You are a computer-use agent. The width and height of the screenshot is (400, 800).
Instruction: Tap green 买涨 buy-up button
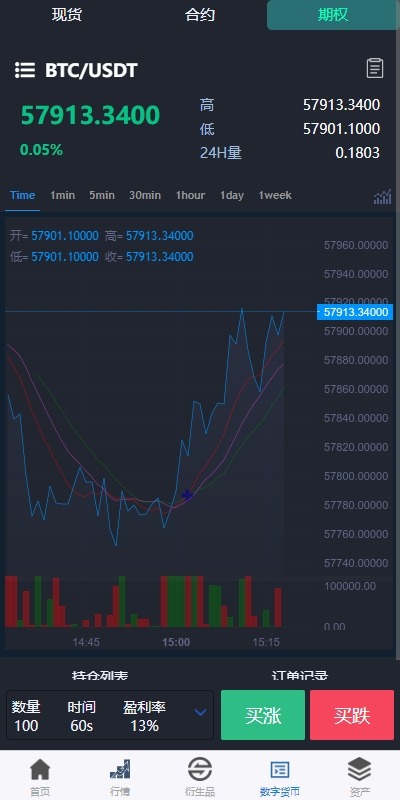click(x=263, y=715)
